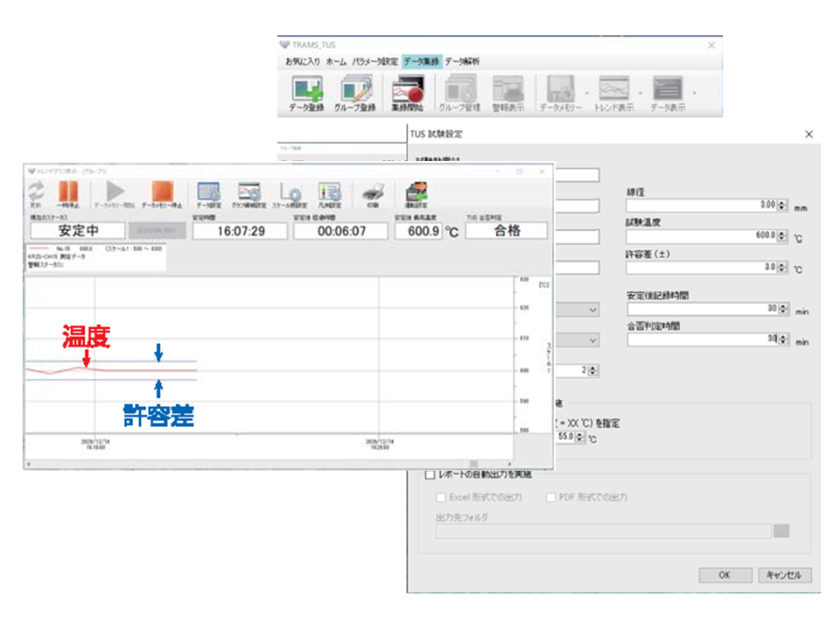Open the dropdown arrow beside トレンド表示

pos(640,94)
